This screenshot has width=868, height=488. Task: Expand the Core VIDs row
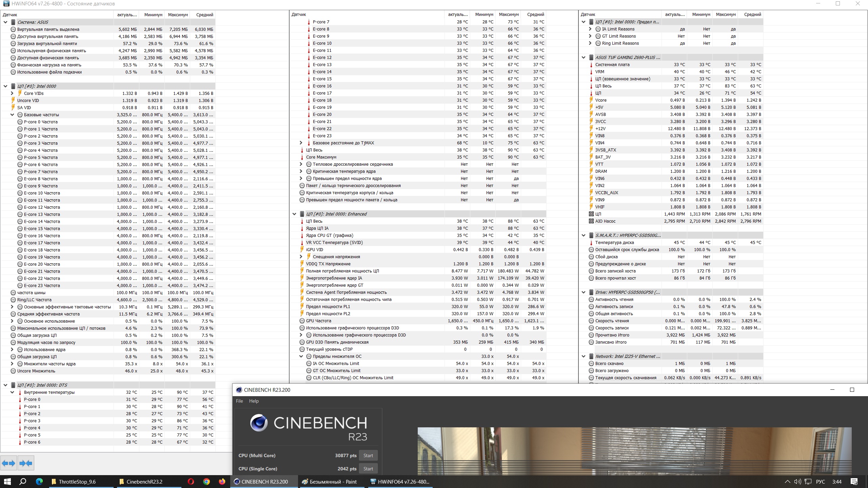[x=12, y=94]
